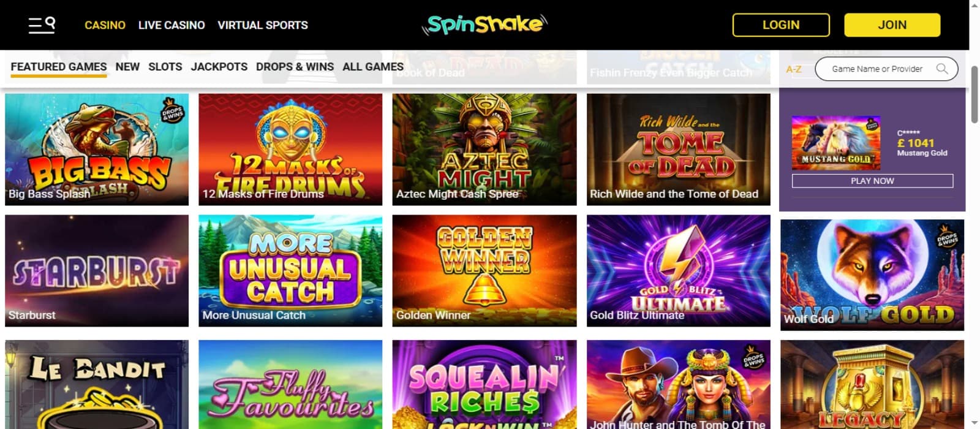Click the magnifier icon in game search
The image size is (980, 429).
[x=942, y=69]
